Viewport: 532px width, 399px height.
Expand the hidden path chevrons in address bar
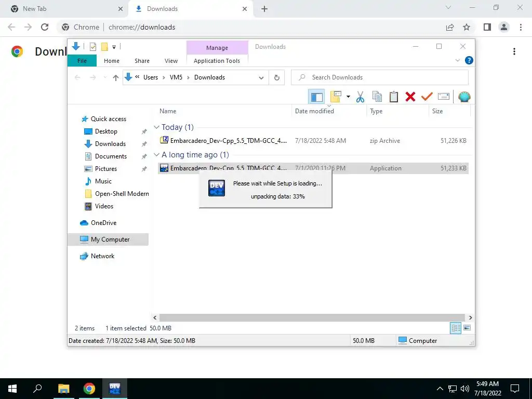(137, 77)
